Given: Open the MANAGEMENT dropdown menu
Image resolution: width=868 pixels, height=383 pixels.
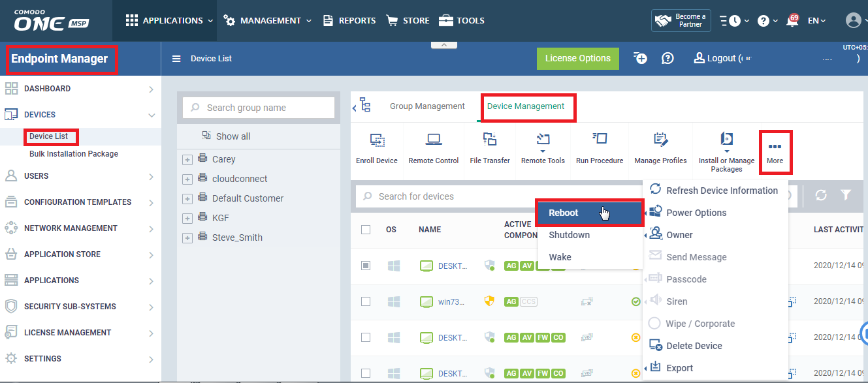Looking at the screenshot, I should tap(268, 20).
